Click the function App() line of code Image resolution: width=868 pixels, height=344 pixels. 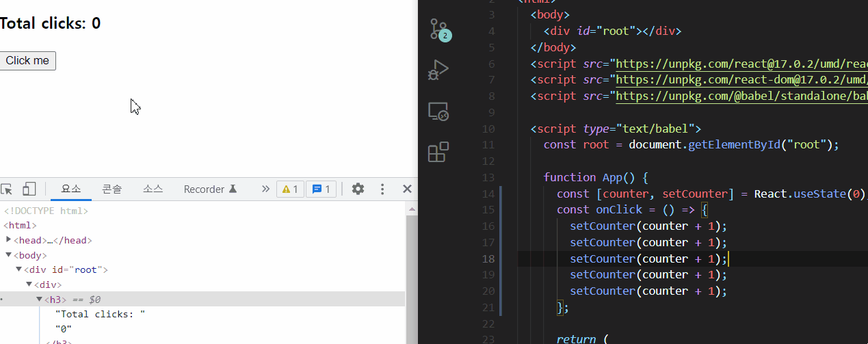pyautogui.click(x=595, y=177)
